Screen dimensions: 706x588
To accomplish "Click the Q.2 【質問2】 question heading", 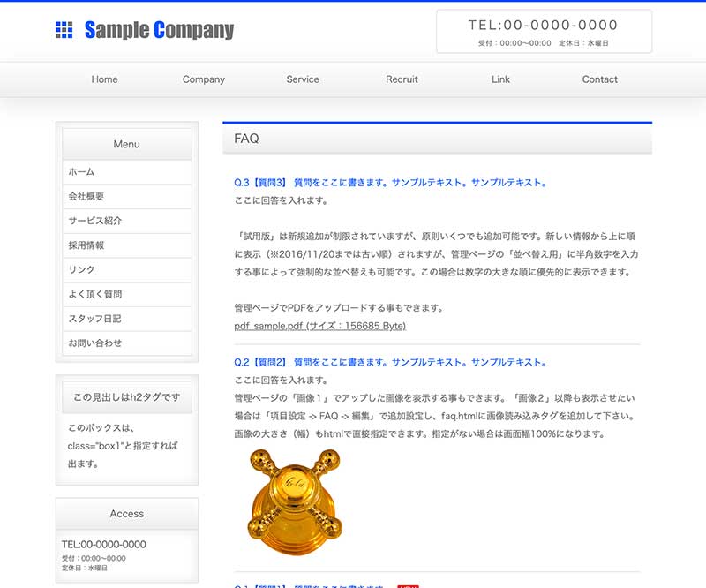I will click(390, 362).
